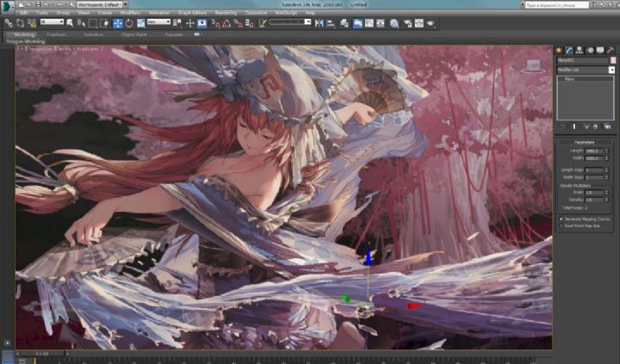Open the Customize menu
Viewport: 620px width, 364px height.
[x=256, y=13]
